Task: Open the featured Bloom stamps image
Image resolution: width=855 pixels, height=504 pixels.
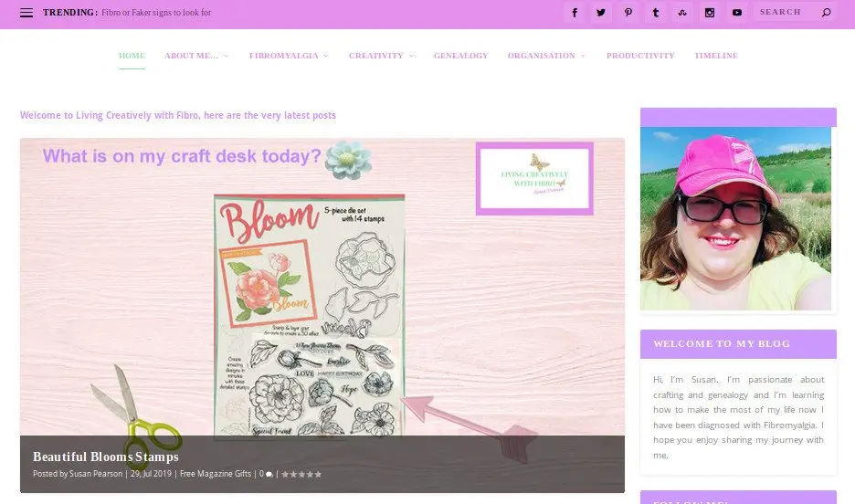Action: (x=322, y=315)
